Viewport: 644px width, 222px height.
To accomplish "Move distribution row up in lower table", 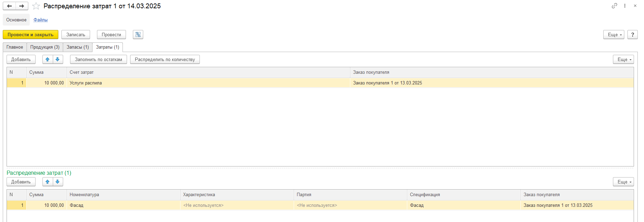I will coord(48,182).
